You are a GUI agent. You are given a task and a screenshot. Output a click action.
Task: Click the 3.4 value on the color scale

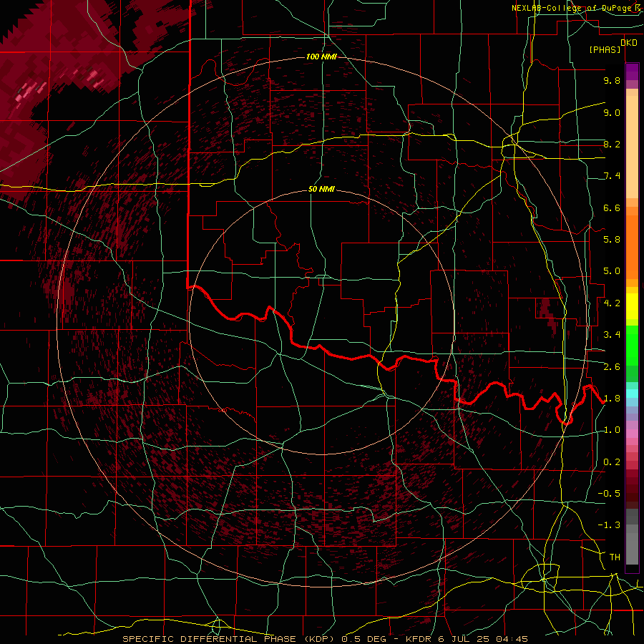pos(612,335)
